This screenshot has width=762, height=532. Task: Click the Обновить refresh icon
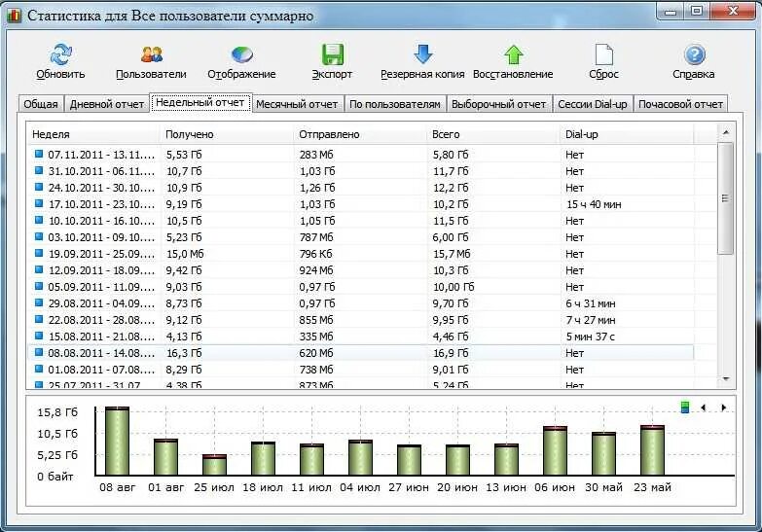(x=60, y=54)
